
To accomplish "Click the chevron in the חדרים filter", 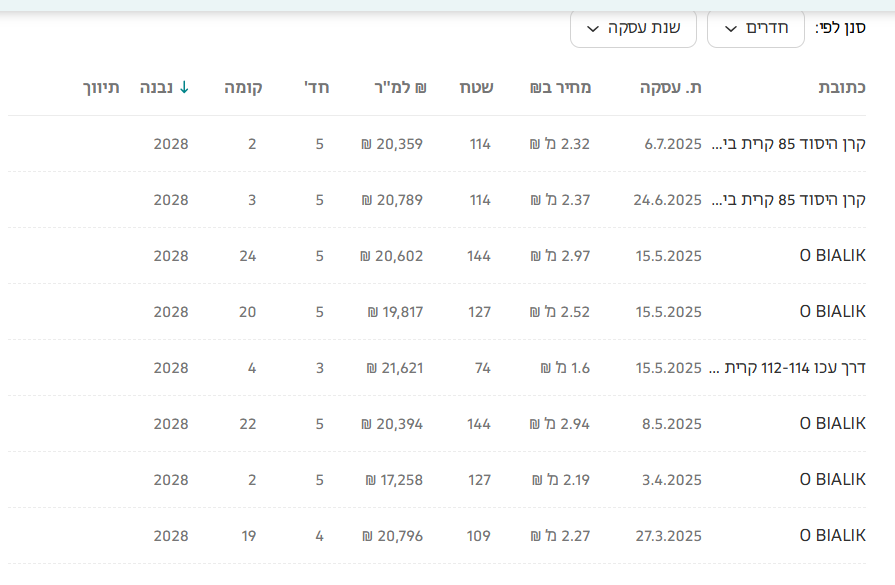I will pos(731,28).
